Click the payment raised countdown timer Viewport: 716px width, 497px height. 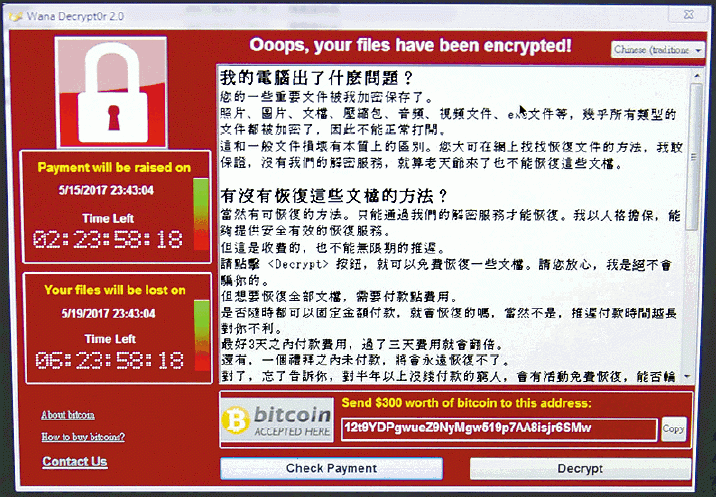[108, 239]
